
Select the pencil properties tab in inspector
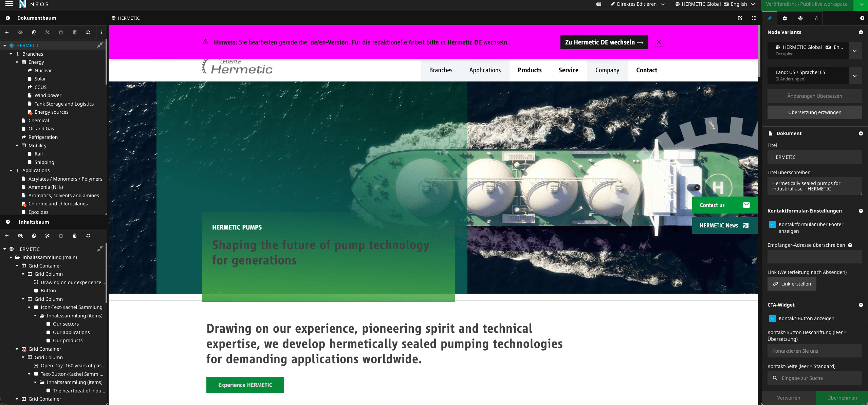point(770,18)
